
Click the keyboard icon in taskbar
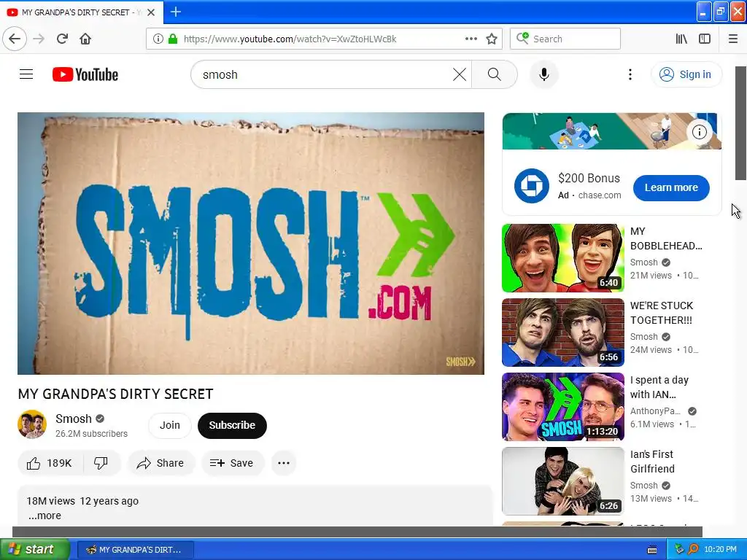coord(652,550)
